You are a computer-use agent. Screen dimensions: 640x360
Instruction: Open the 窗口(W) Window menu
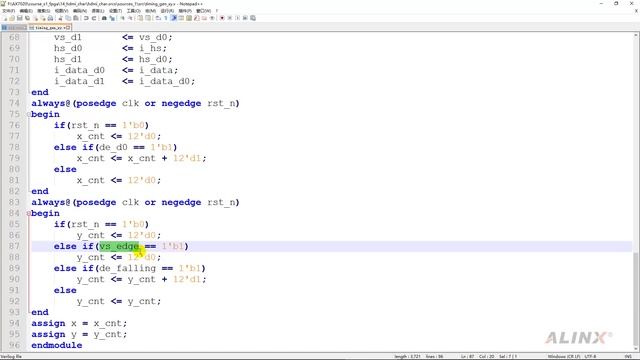204,11
